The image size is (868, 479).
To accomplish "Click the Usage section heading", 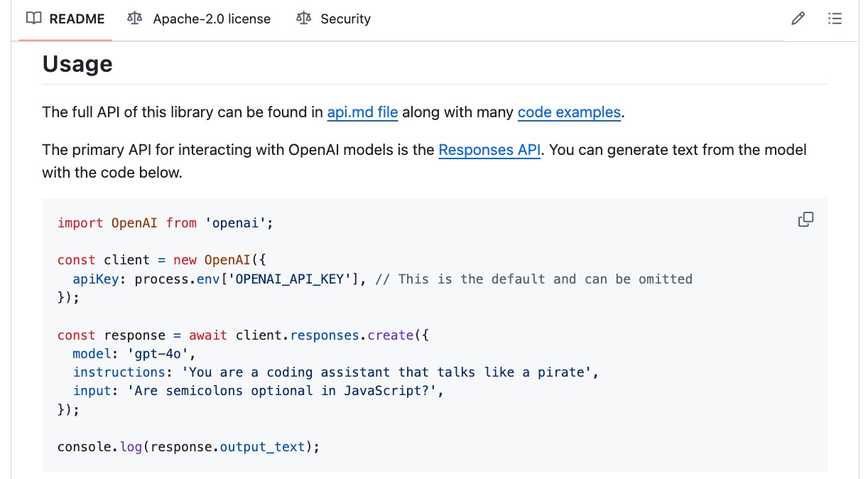I will [x=77, y=64].
